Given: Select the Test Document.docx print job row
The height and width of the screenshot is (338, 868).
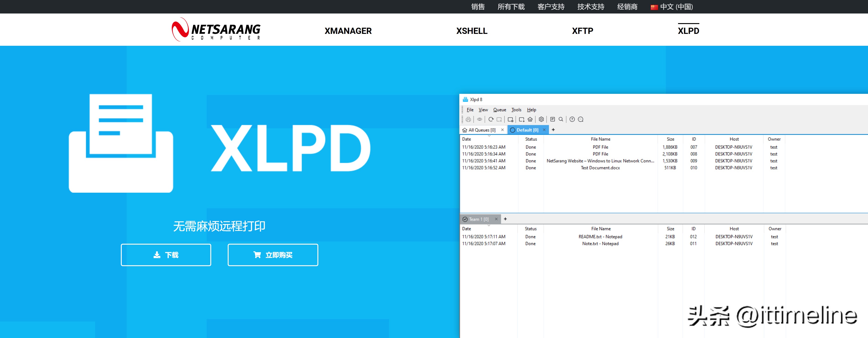Looking at the screenshot, I should (600, 168).
